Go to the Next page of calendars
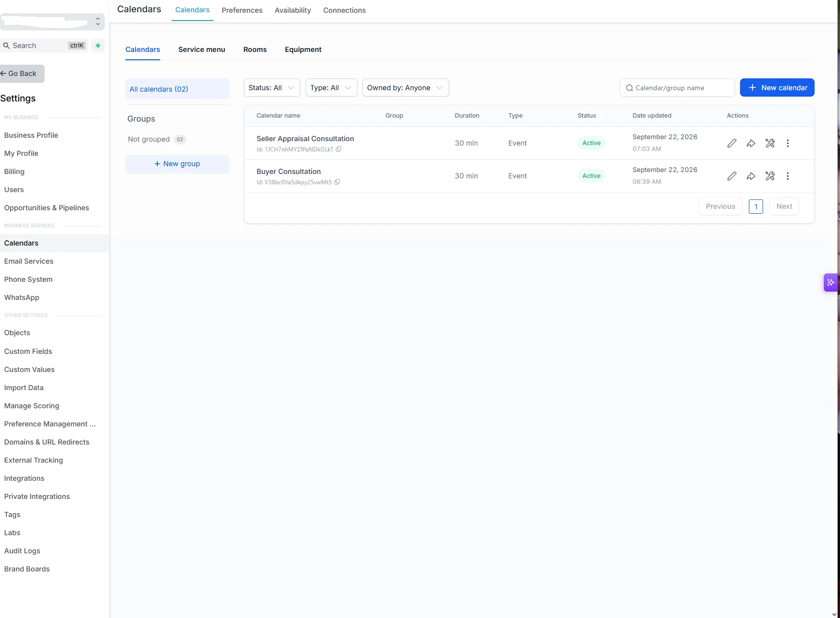 784,206
